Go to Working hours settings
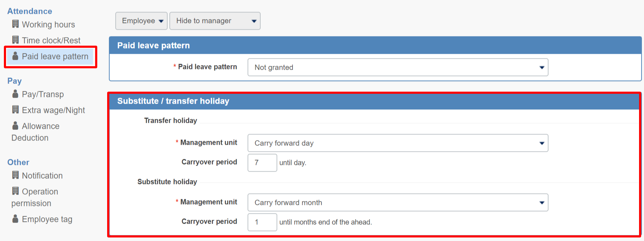The height and width of the screenshot is (241, 644). click(48, 24)
